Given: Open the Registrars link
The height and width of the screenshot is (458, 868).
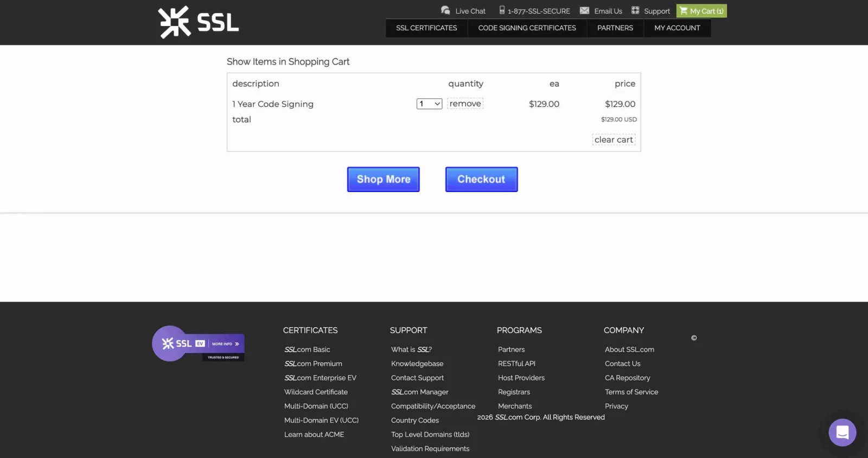Looking at the screenshot, I should point(514,392).
